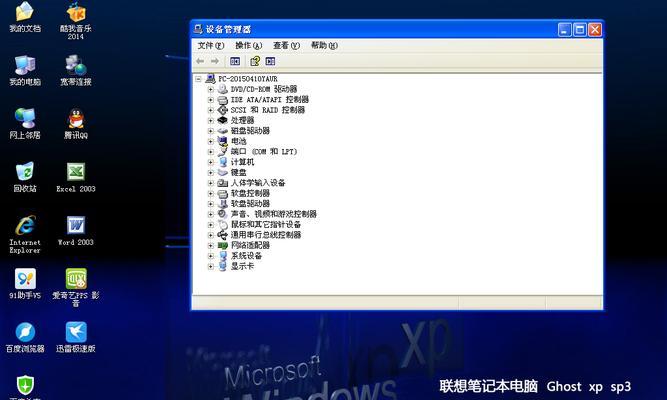Open the 操作(A) menu
667x400 pixels.
click(x=248, y=45)
